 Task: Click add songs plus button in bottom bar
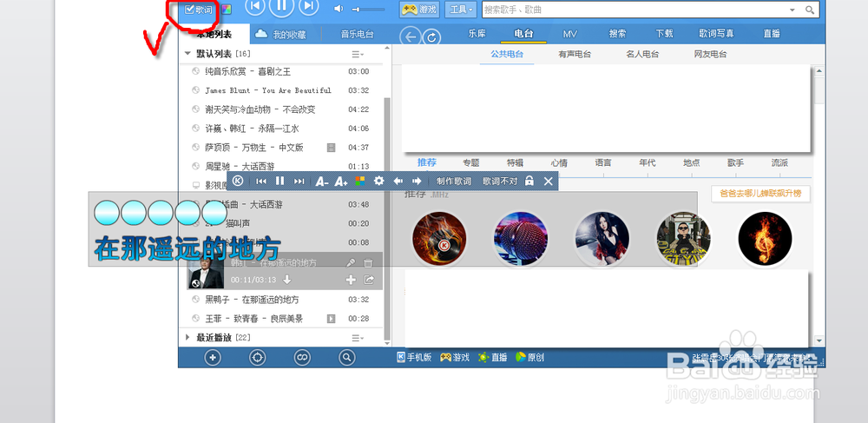[213, 358]
